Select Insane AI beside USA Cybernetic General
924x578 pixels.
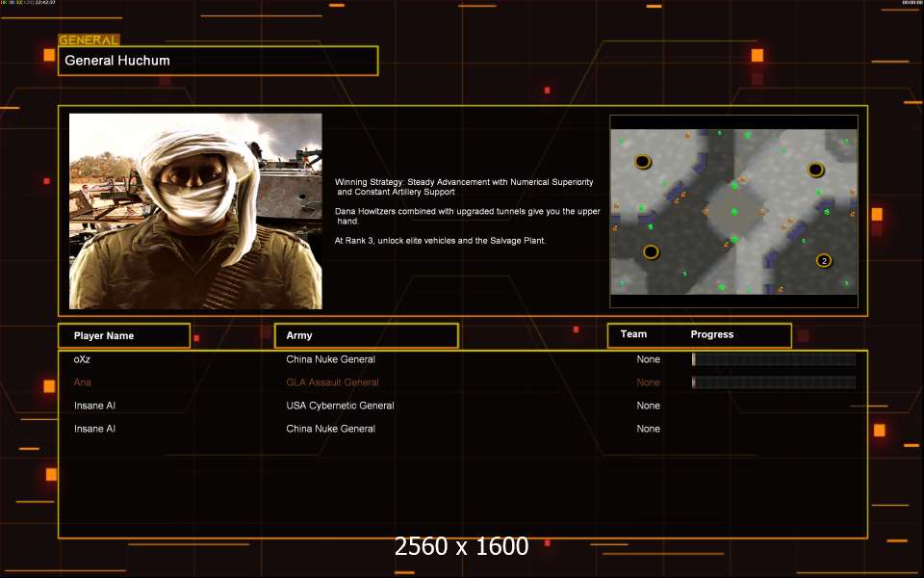pos(95,406)
